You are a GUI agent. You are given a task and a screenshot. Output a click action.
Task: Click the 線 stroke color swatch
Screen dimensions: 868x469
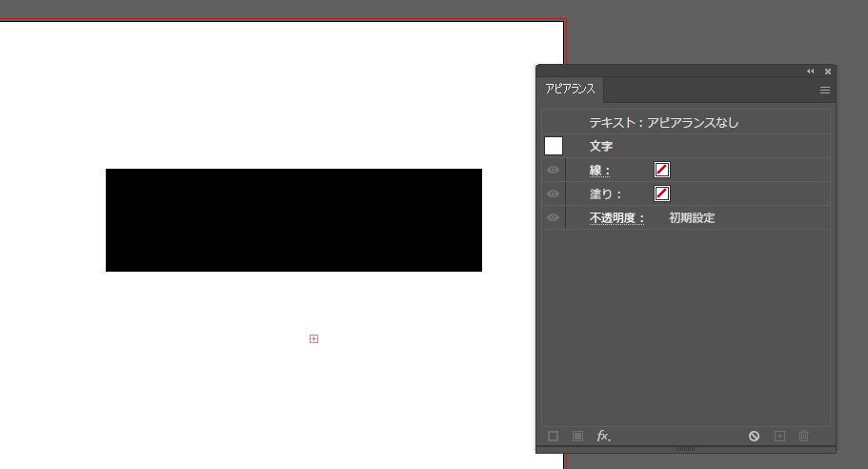pos(662,171)
